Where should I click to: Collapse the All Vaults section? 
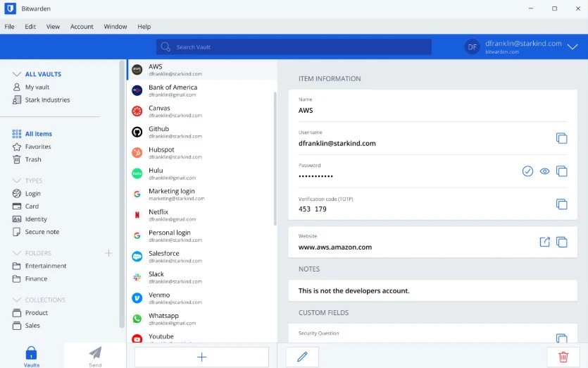16,74
